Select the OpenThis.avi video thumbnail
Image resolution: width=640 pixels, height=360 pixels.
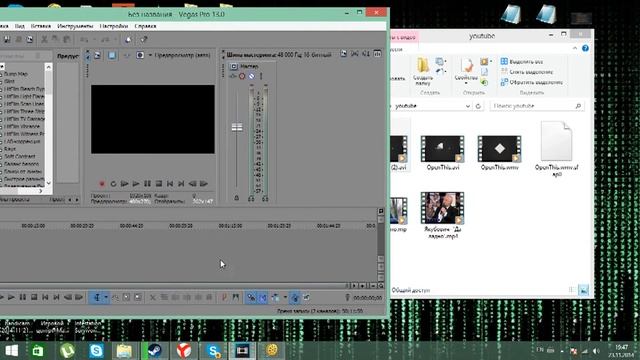pos(442,149)
